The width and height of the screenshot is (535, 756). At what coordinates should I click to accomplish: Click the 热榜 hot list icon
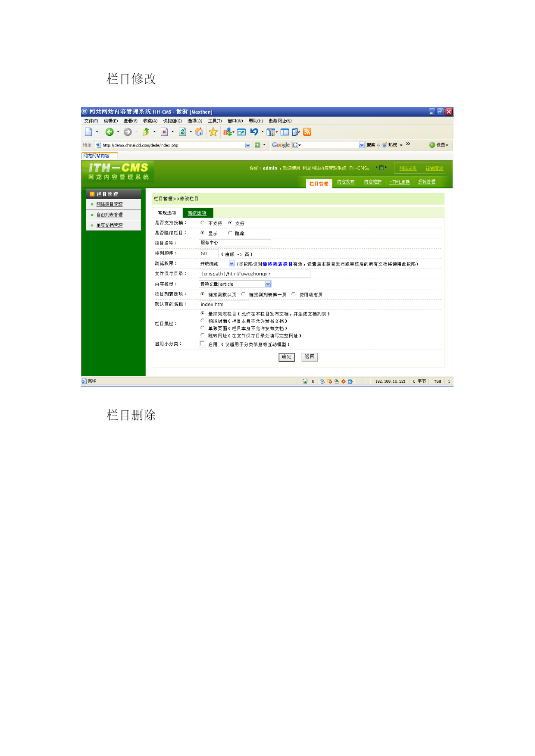[x=384, y=145]
